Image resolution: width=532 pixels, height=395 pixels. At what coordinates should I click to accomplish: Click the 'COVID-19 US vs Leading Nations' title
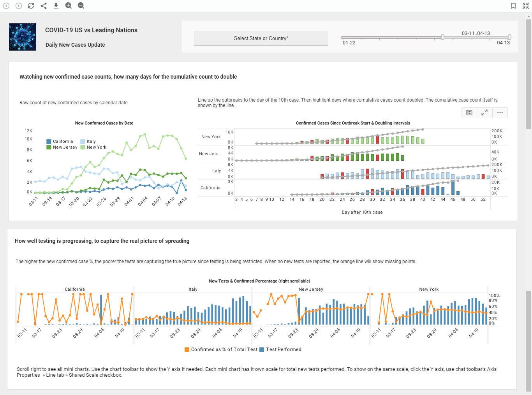click(x=91, y=30)
